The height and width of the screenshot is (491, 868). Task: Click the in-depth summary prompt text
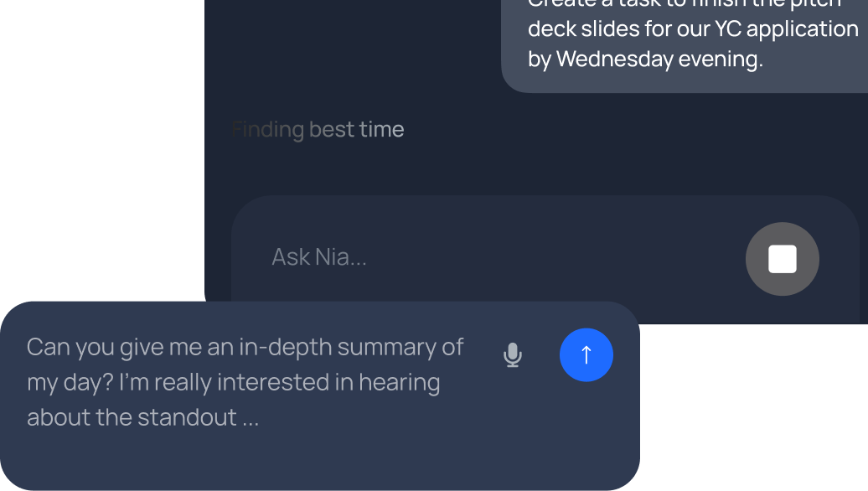pyautogui.click(x=245, y=381)
